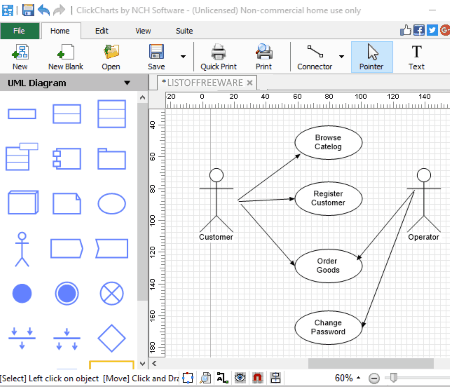Screen dimensions: 450x387
Task: Open the UML Diagram shape category dropdown
Action: (127, 83)
